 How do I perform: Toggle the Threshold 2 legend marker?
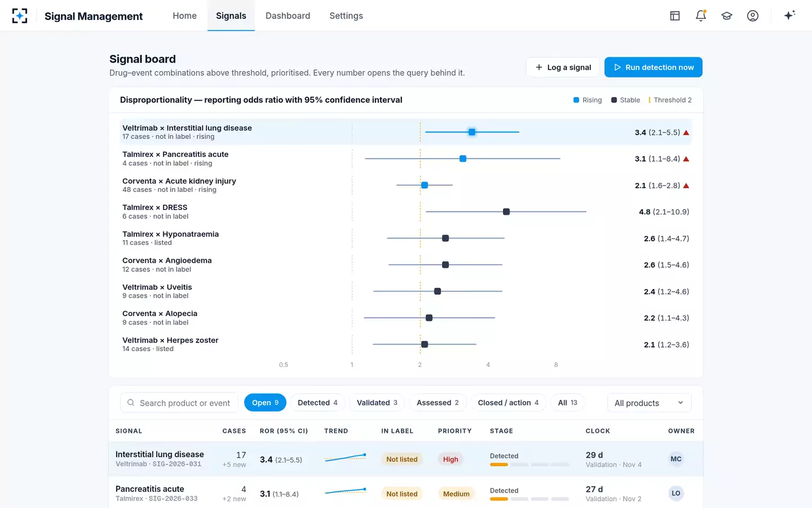click(670, 100)
